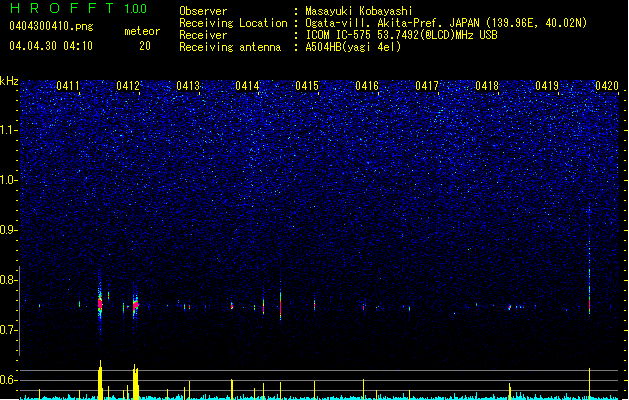
Task: Click the 1.0 kHz axis label
Action: coord(9,180)
